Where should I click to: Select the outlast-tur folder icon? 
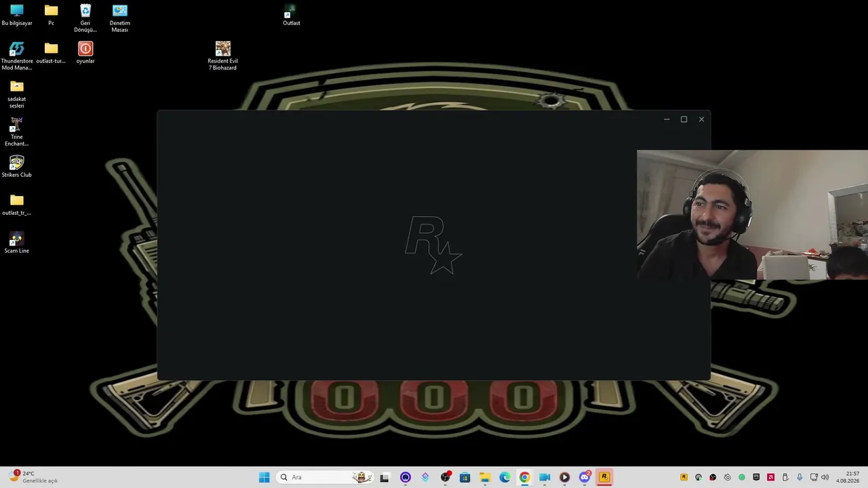click(x=51, y=53)
